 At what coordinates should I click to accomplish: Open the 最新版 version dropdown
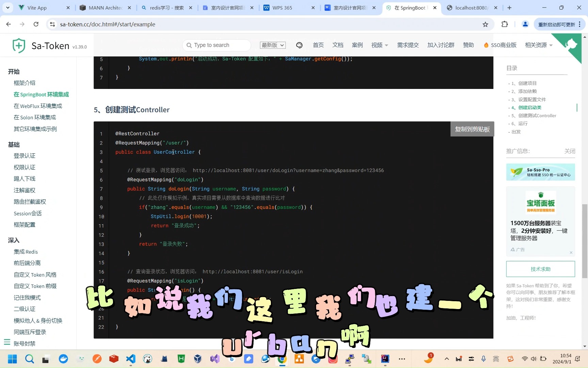[x=273, y=45]
